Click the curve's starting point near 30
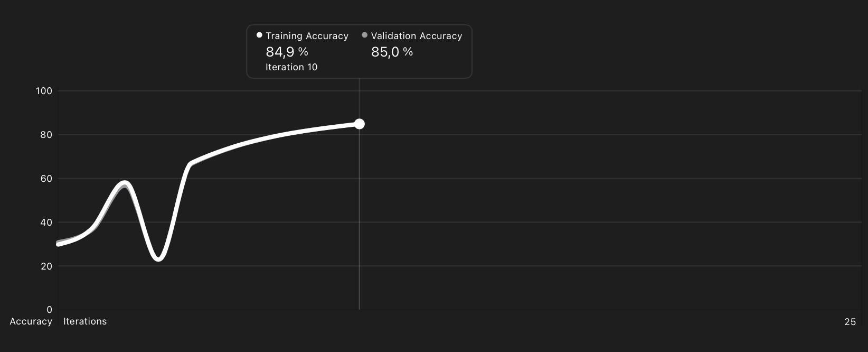The image size is (868, 352). click(x=58, y=244)
